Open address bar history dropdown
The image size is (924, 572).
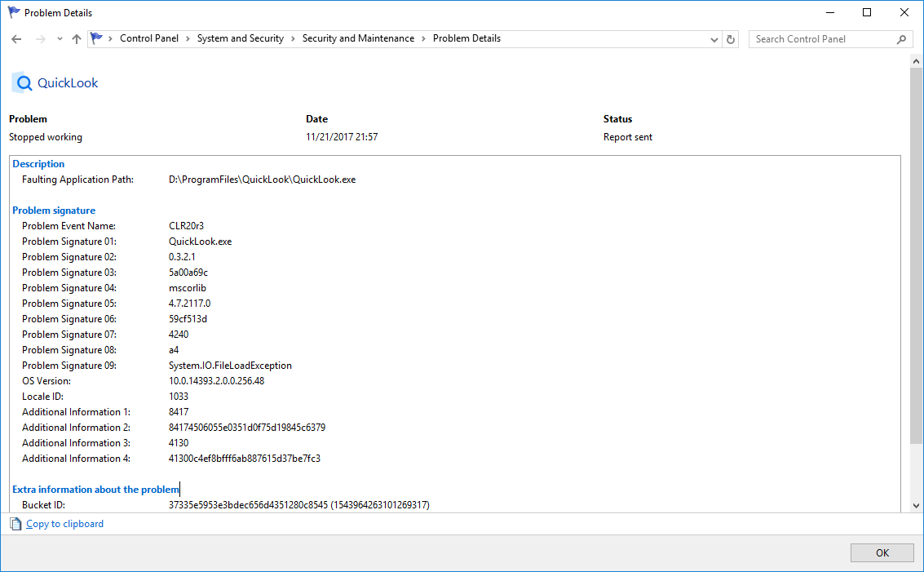(x=714, y=39)
